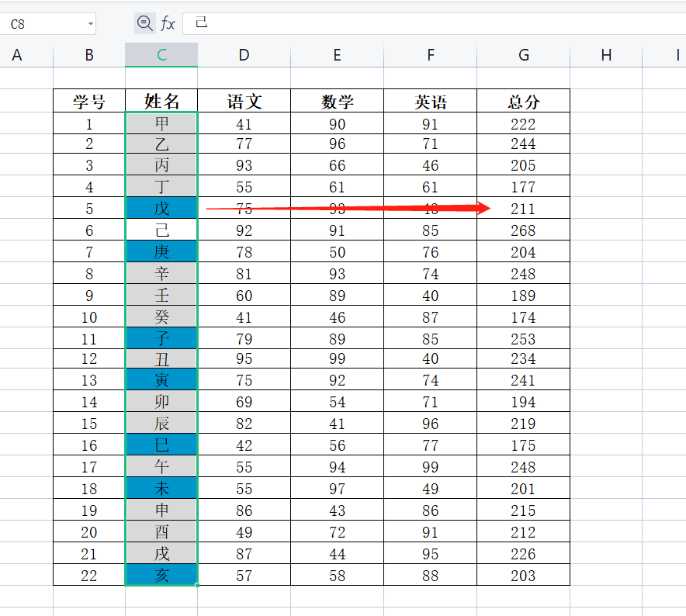Image resolution: width=686 pixels, height=616 pixels.
Task: Select the blue name cell 庚
Action: tap(161, 251)
